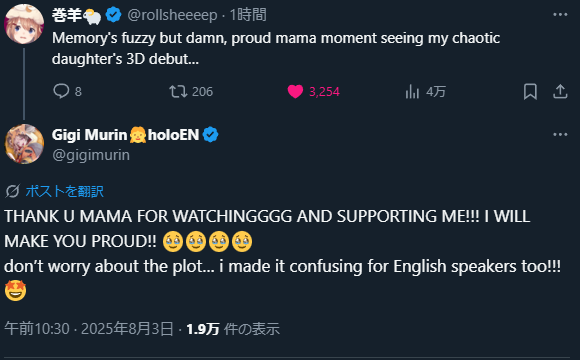This screenshot has width=580, height=360.
Task: Click the @gigimurin handle
Action: 91,155
